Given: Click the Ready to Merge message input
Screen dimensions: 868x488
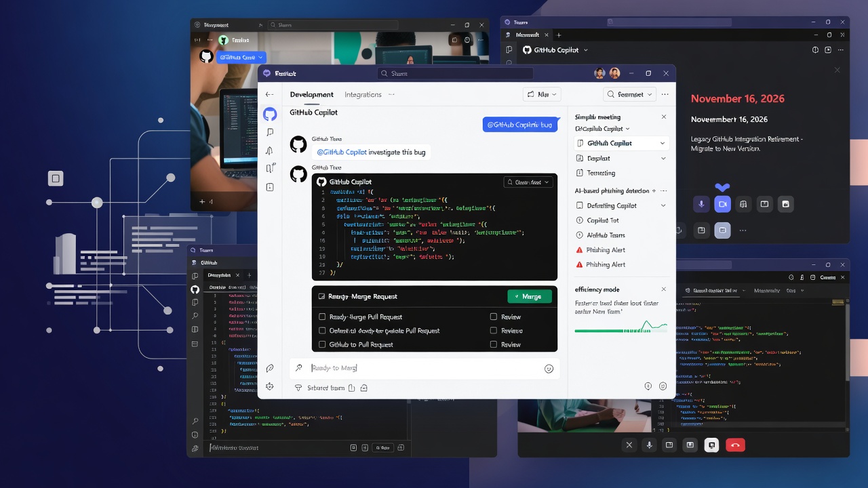Looking at the screenshot, I should [424, 368].
